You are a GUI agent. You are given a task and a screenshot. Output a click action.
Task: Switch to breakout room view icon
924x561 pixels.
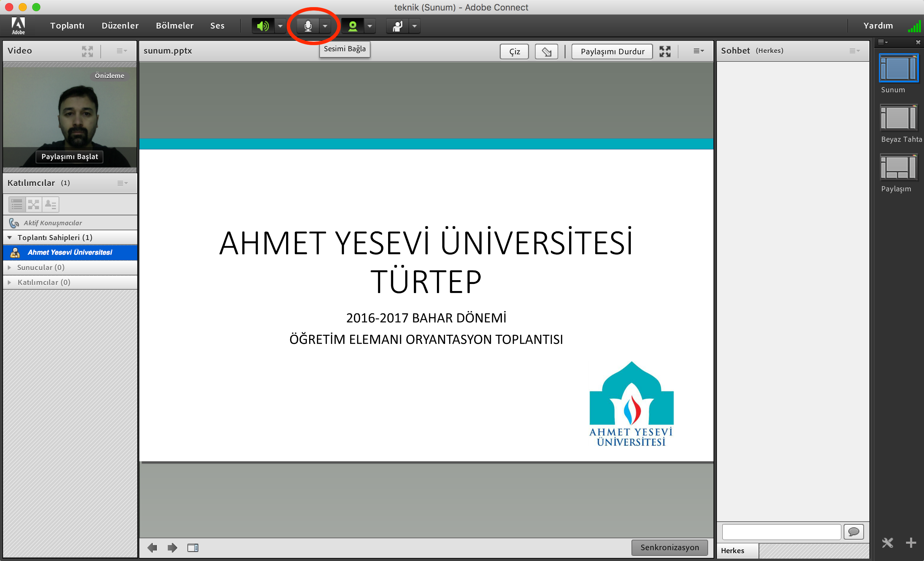coord(34,205)
